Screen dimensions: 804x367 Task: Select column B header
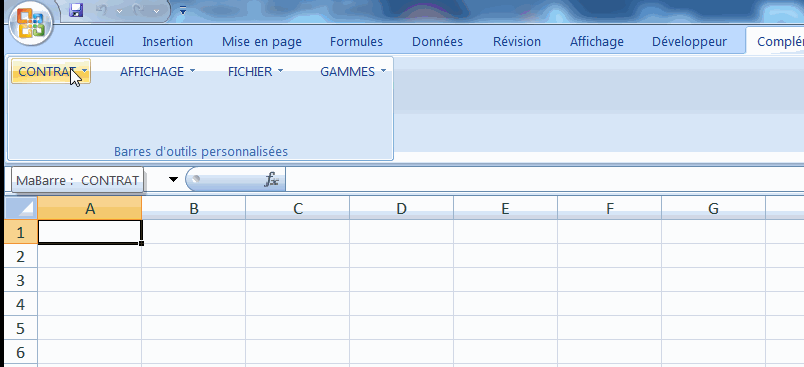point(194,208)
